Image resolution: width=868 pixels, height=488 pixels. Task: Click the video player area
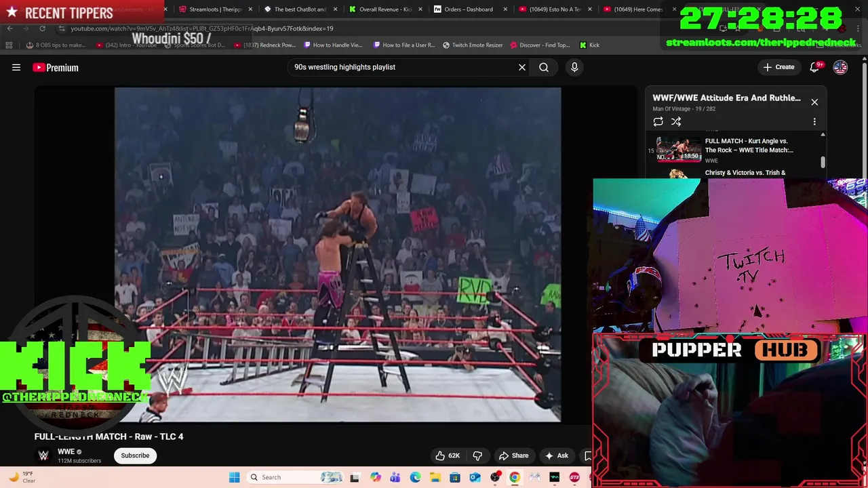coord(338,254)
